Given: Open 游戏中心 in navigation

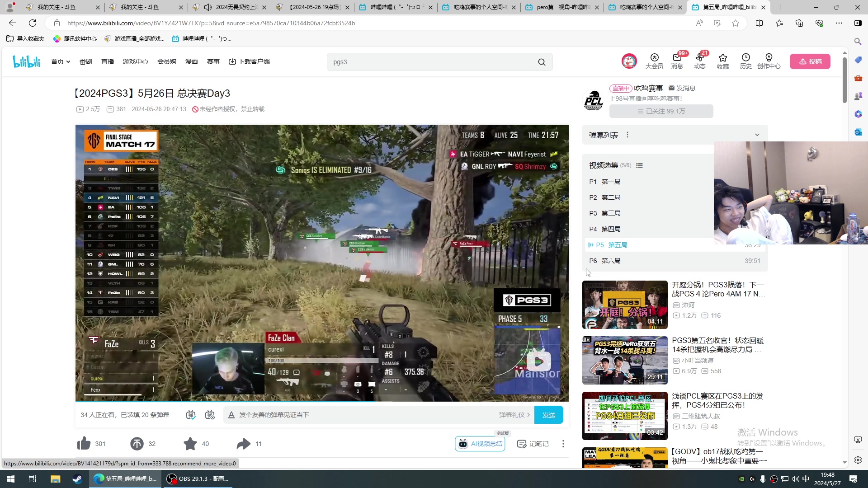Looking at the screenshot, I should (135, 61).
